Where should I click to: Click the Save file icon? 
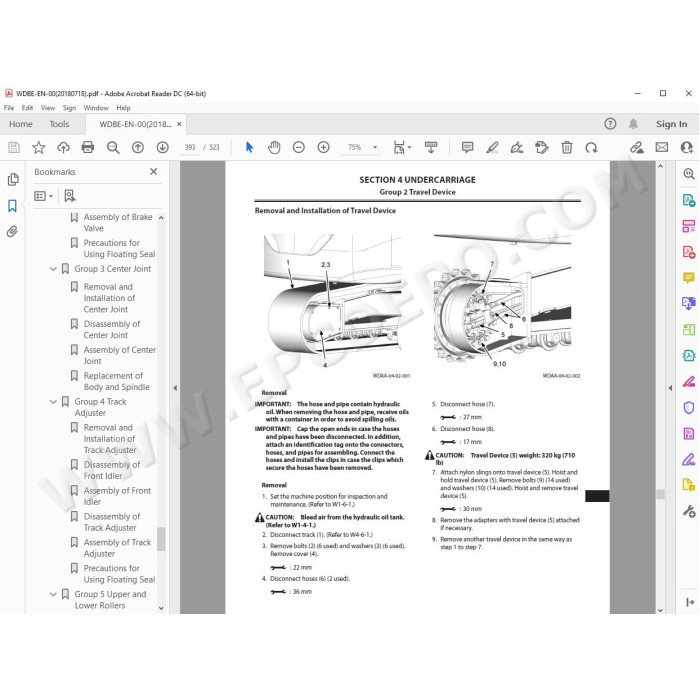14,147
